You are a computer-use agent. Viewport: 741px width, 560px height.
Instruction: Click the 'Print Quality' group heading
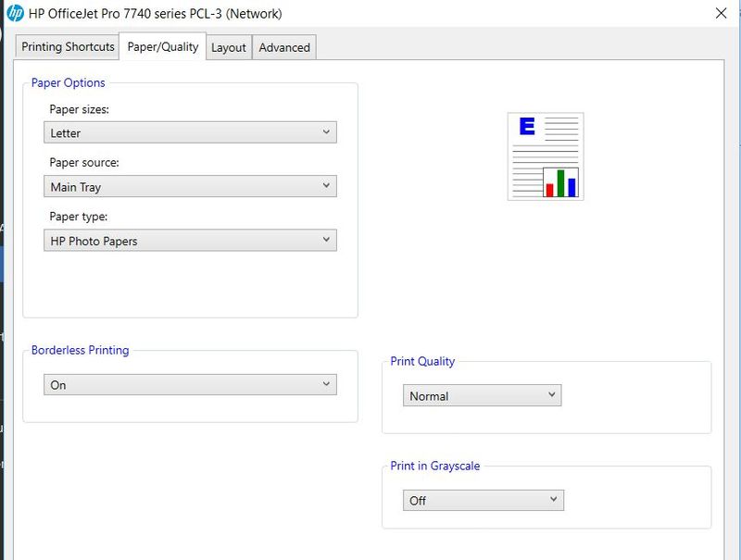click(422, 362)
